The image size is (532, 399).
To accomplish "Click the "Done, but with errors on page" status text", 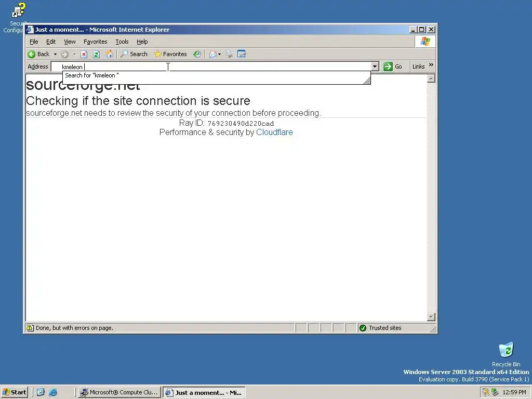I will [x=74, y=328].
